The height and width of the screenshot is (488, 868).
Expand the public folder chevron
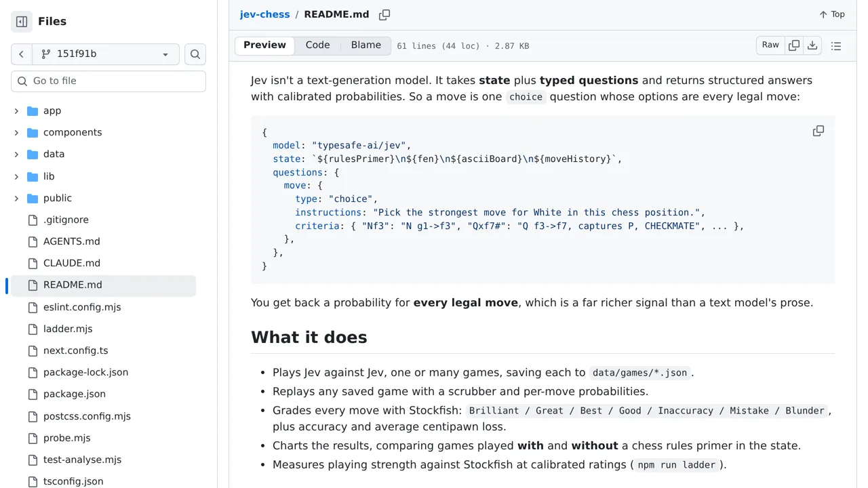16,198
